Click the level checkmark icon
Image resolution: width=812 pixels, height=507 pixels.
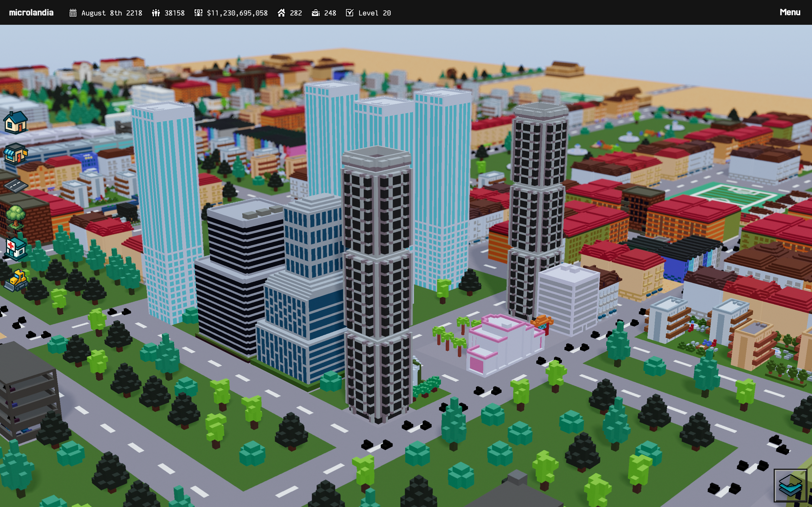[350, 13]
